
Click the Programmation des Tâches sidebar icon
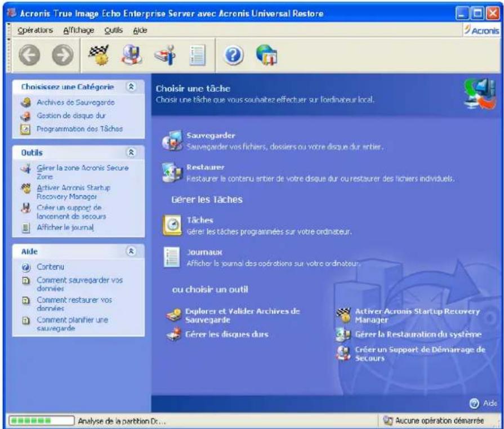[x=26, y=129]
